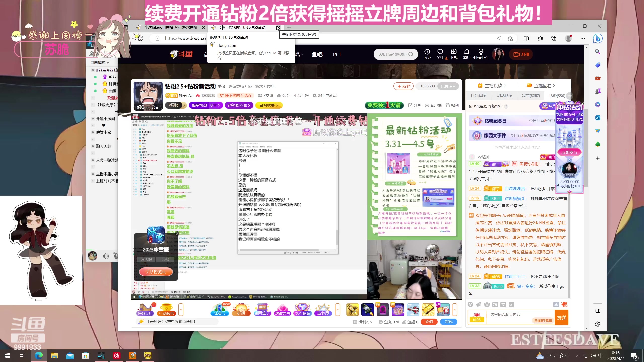This screenshot has height=362, width=644.
Task: Click the 甜蜜告白 gift icon
Action: pyautogui.click(x=282, y=309)
